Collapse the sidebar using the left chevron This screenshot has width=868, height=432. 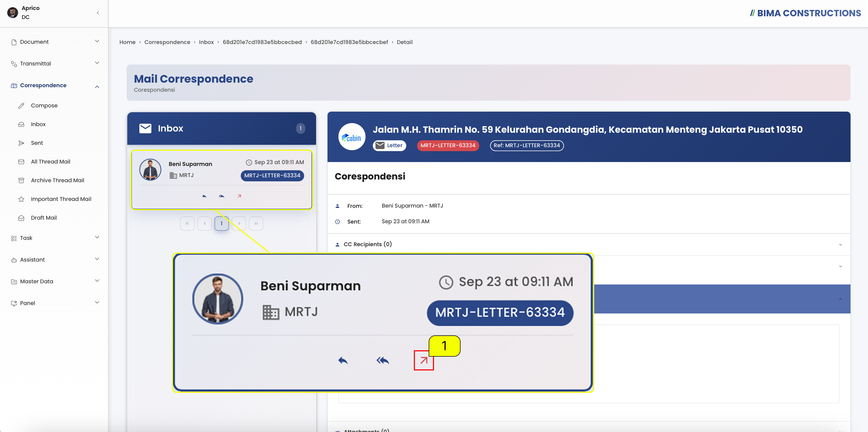98,13
